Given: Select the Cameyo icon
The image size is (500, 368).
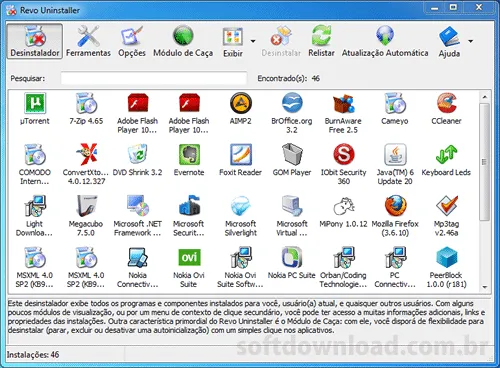Looking at the screenshot, I should (395, 103).
